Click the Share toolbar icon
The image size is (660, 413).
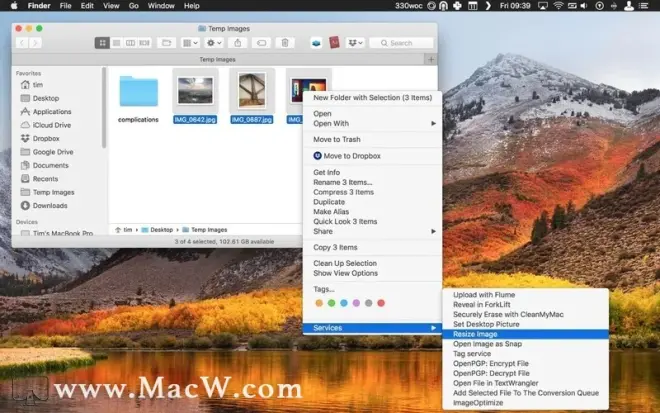238,43
